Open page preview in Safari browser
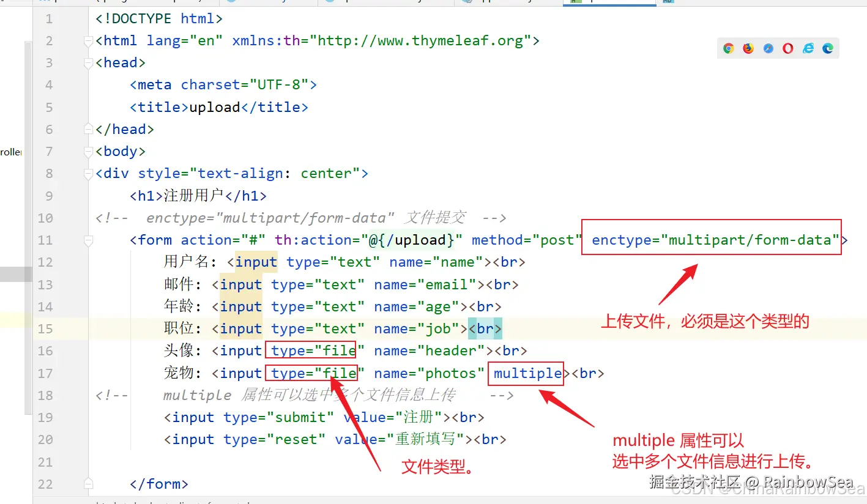 click(x=768, y=48)
